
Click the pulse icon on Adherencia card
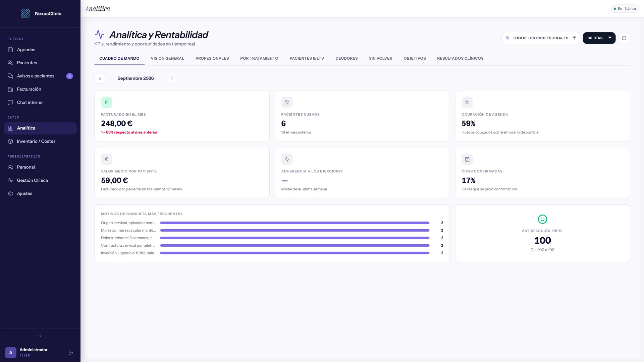tap(287, 159)
